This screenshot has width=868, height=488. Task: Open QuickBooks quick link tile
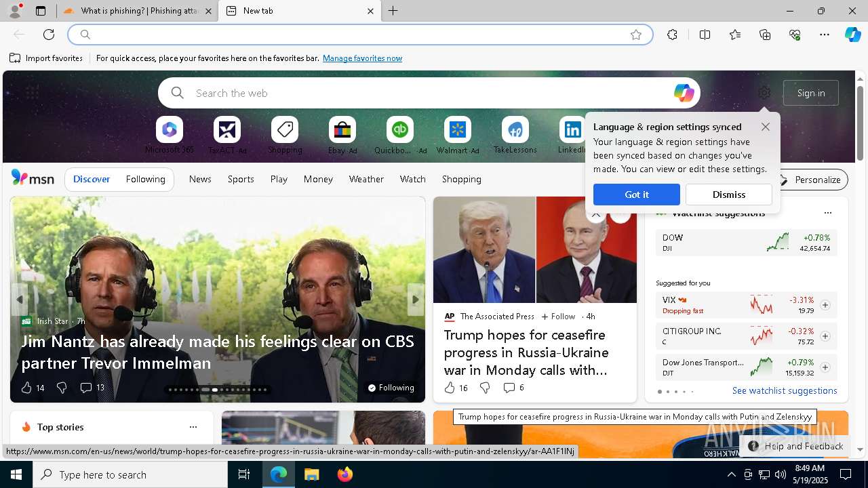tap(400, 136)
